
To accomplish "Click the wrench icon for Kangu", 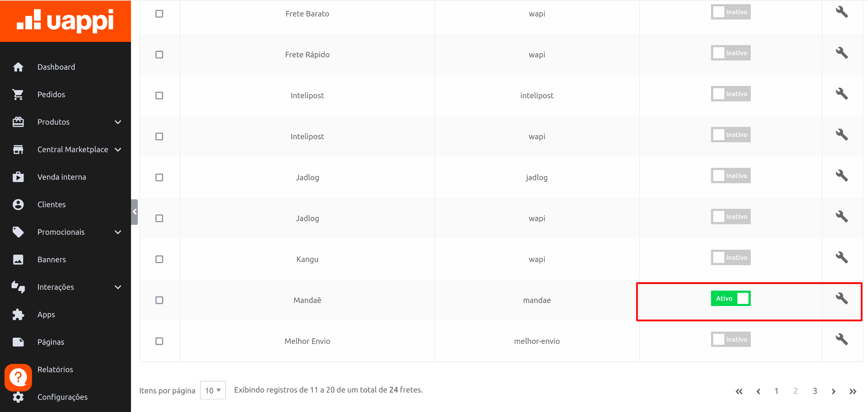I will pos(842,258).
